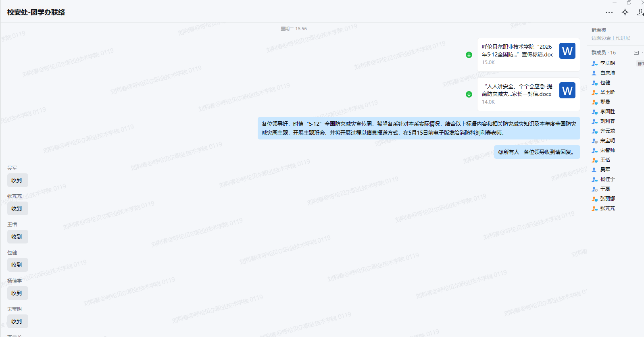Click sender name 包健 in chat

(12, 253)
